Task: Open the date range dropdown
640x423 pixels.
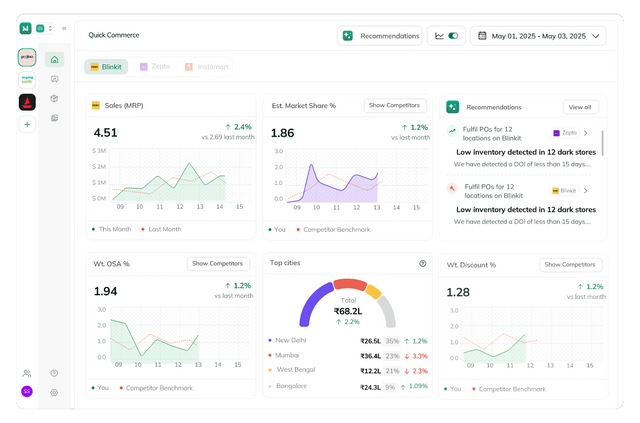Action: click(x=538, y=36)
